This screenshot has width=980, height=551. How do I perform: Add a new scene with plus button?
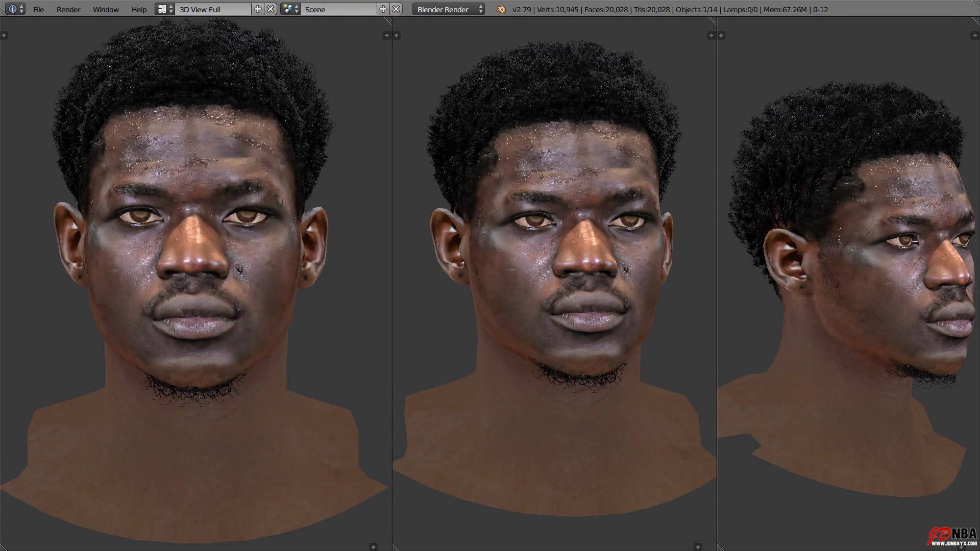(383, 9)
